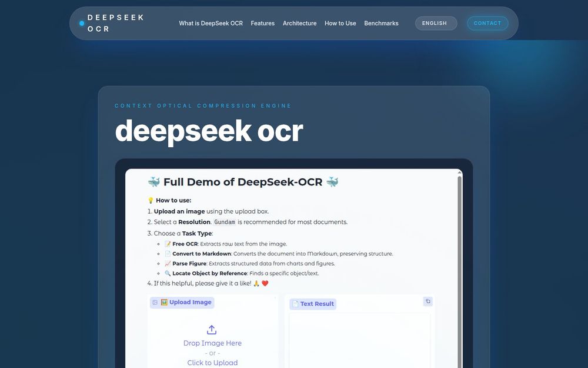This screenshot has width=588, height=368.
Task: Click the bold Task Type text
Action: pyautogui.click(x=197, y=234)
